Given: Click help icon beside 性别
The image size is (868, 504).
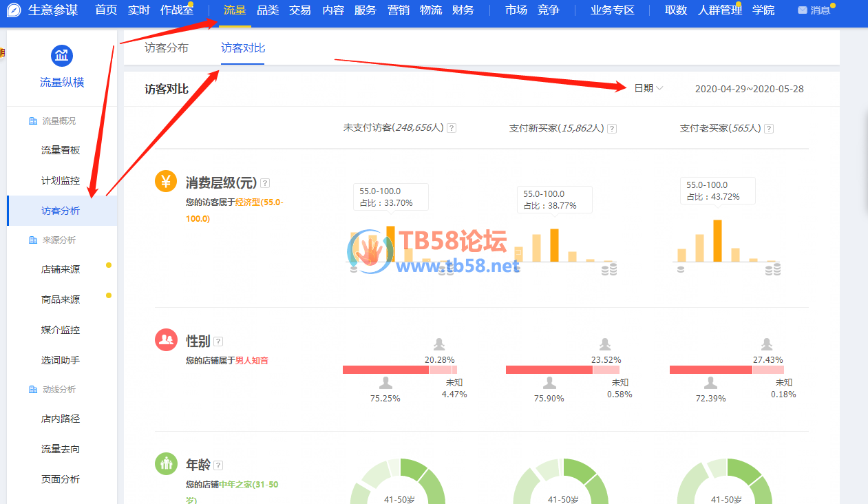Looking at the screenshot, I should pyautogui.click(x=218, y=342).
